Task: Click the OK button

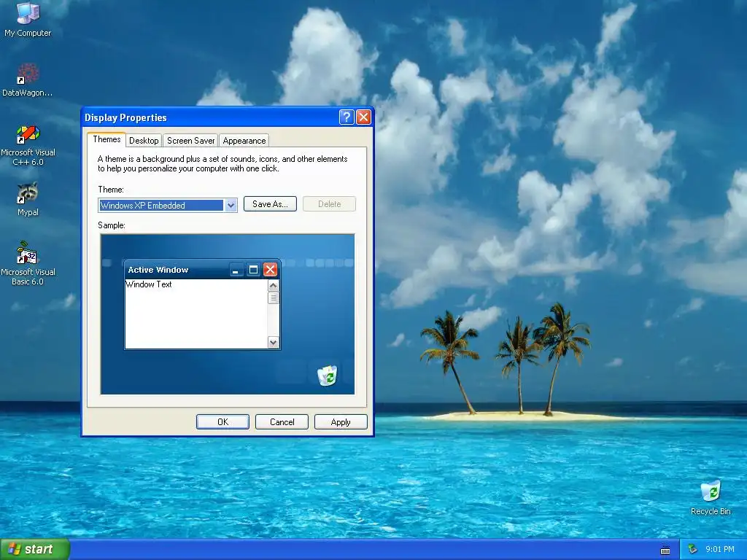Action: (x=223, y=422)
